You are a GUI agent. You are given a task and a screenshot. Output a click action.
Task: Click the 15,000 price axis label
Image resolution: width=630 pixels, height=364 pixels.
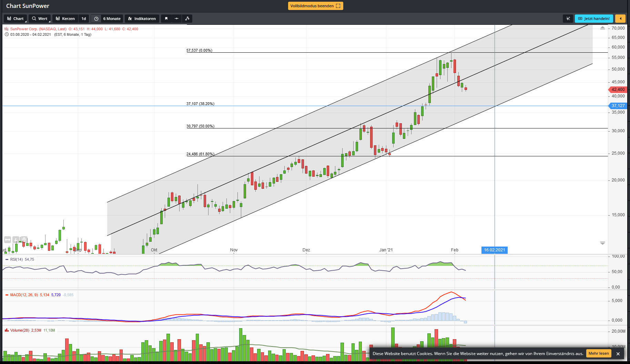click(618, 215)
